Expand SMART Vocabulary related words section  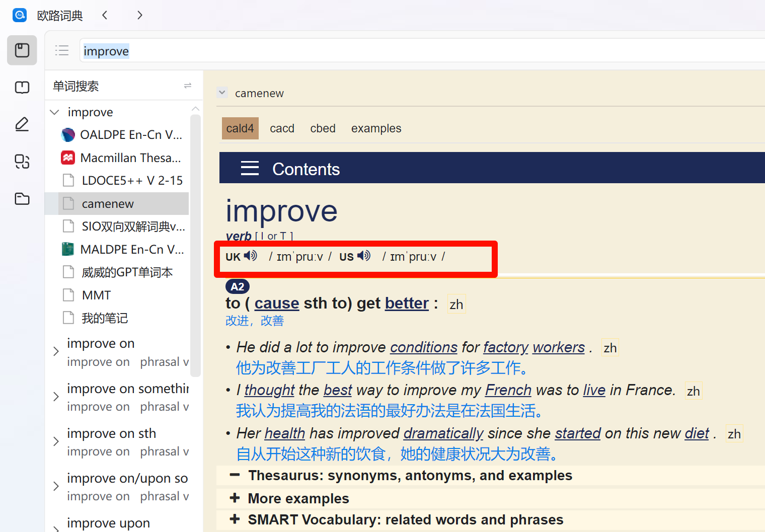[235, 519]
